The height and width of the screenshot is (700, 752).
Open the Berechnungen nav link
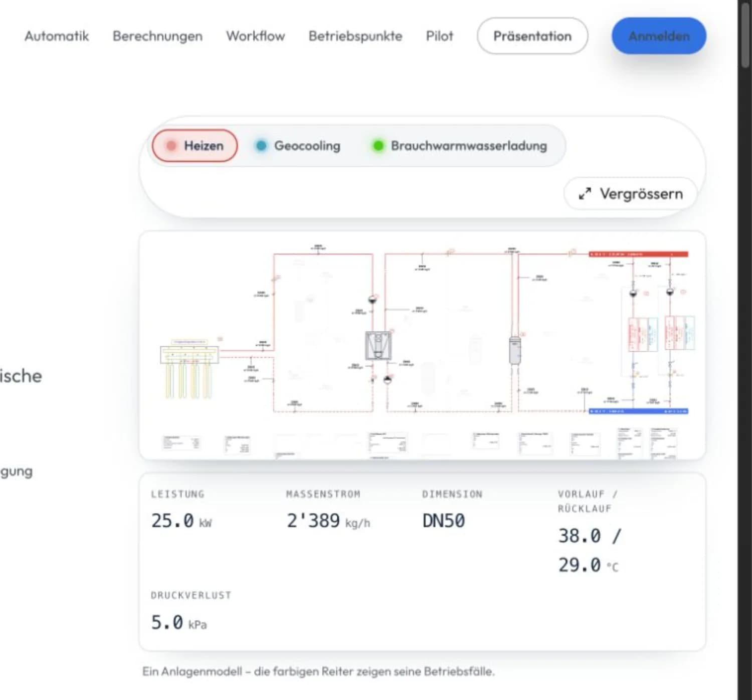pos(157,36)
